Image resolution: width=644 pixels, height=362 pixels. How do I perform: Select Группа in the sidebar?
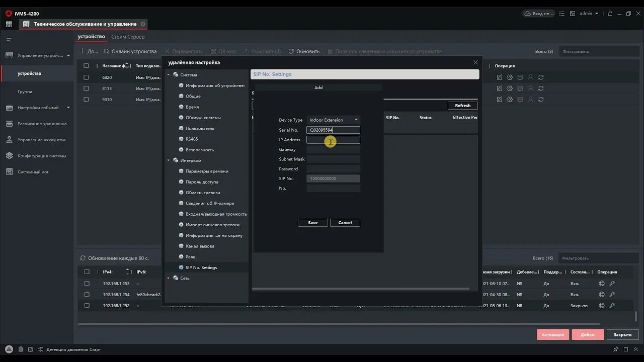click(25, 92)
